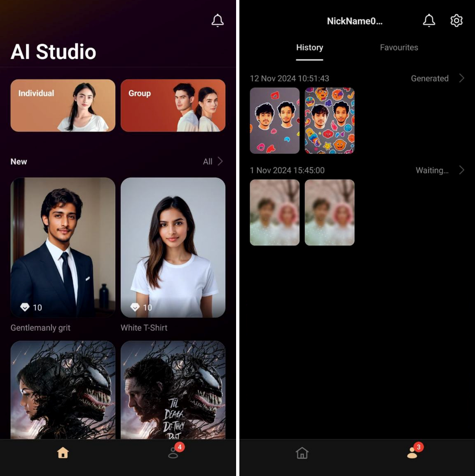The width and height of the screenshot is (475, 476).
Task: Tap the grey outlined home icon
Action: coord(302,453)
